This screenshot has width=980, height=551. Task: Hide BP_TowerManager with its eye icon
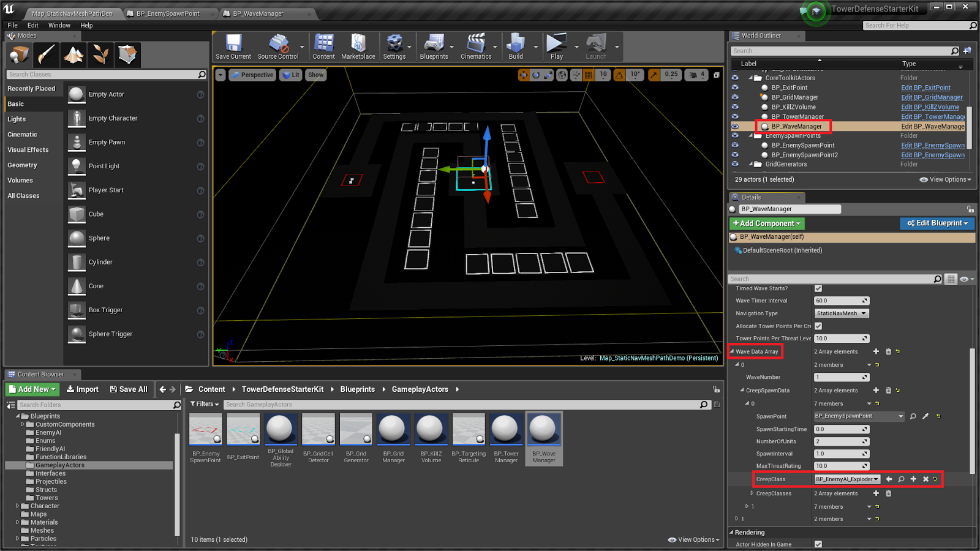point(735,116)
